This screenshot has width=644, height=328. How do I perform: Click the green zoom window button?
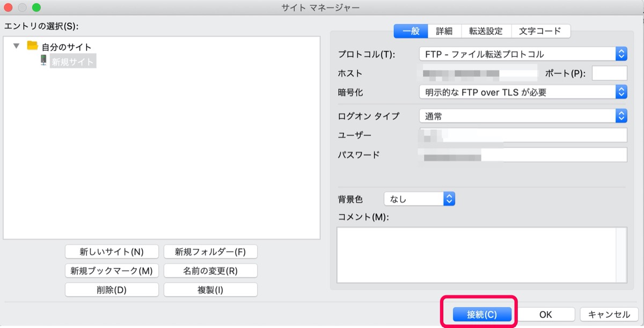[x=36, y=8]
